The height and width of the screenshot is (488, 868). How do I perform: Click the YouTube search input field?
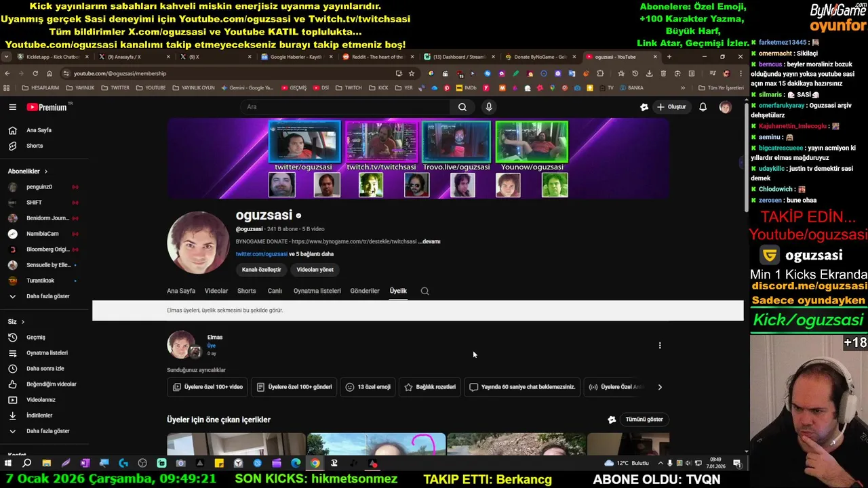click(x=345, y=107)
